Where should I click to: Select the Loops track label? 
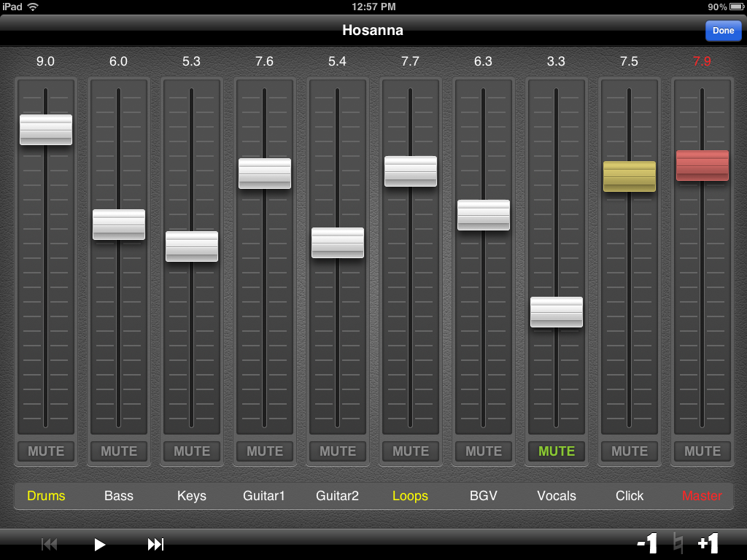click(410, 496)
